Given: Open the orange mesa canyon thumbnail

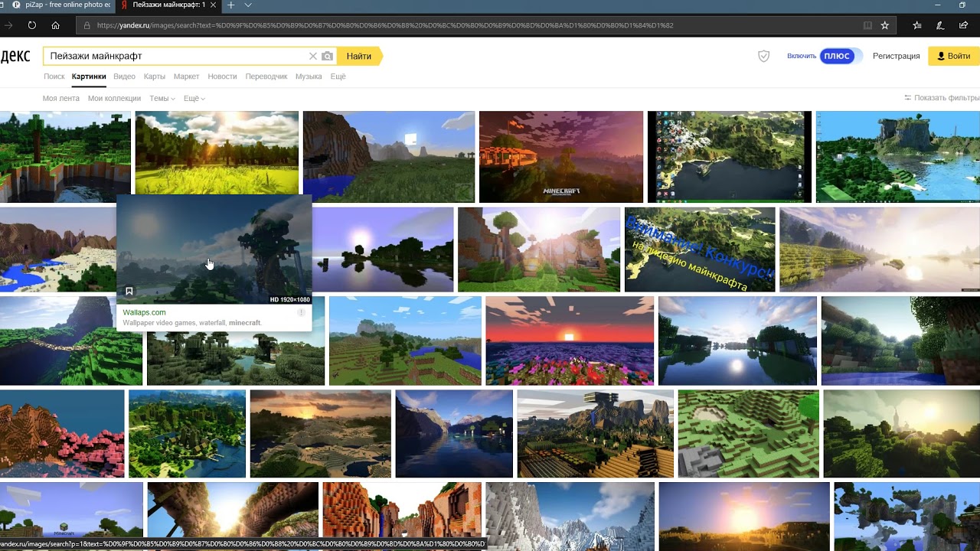Looking at the screenshot, I should click(401, 517).
